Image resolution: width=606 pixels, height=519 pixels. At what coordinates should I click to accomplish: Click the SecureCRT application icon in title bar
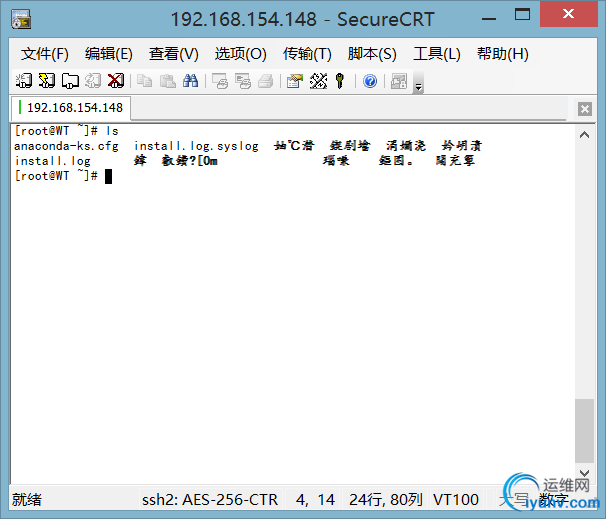(21, 19)
